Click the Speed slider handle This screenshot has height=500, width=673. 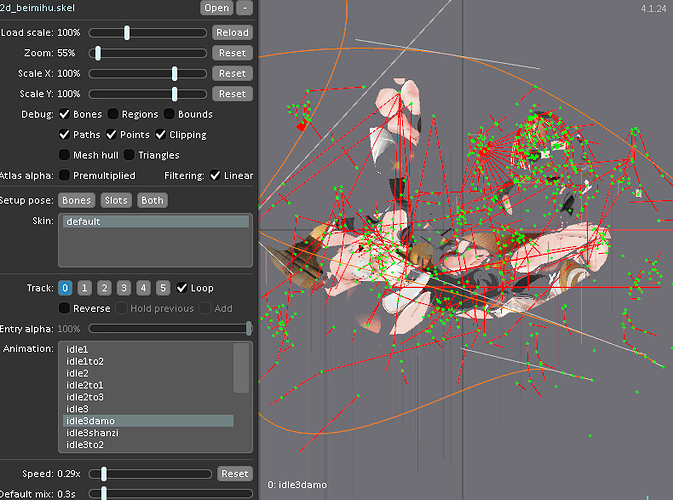pos(103,474)
